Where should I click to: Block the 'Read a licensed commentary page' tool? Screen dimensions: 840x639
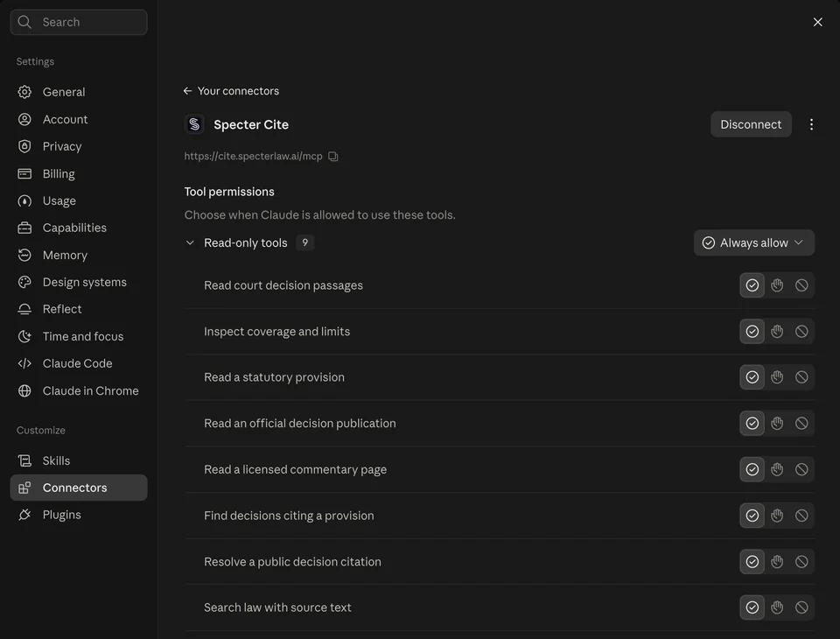(x=801, y=469)
